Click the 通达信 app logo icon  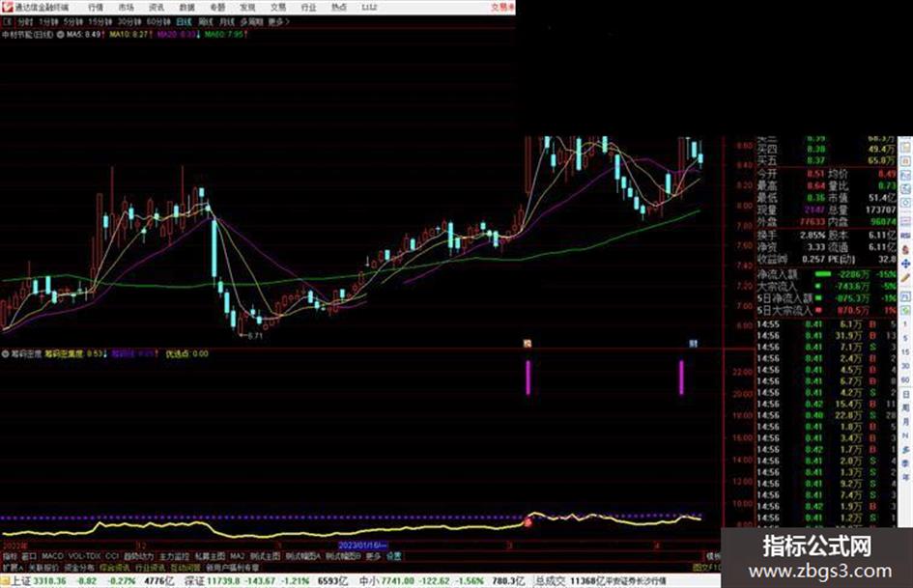7,8
